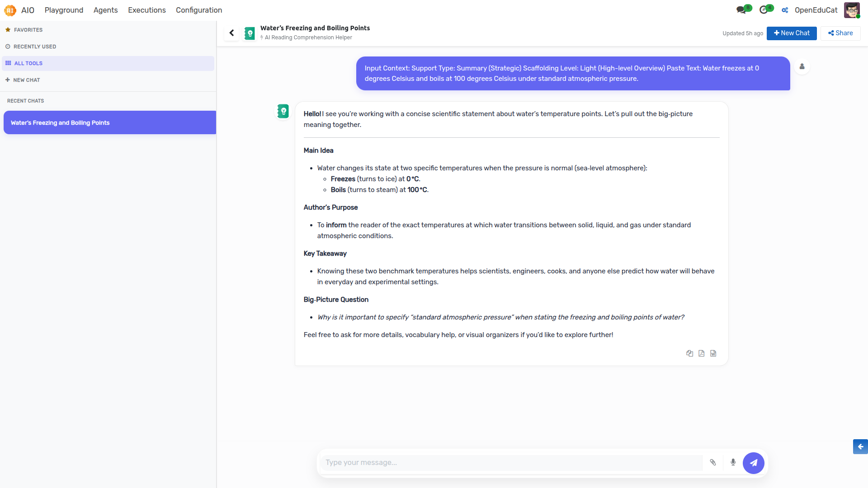
Task: Click the Author's Purpose heading
Action: point(330,207)
